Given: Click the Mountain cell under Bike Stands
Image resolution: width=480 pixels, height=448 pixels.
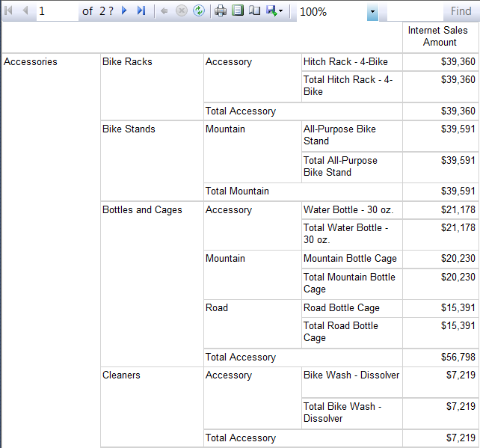Looking at the screenshot, I should (x=253, y=152).
